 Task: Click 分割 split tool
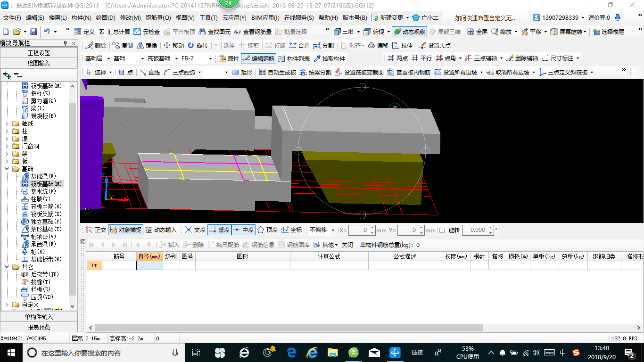[x=323, y=46]
